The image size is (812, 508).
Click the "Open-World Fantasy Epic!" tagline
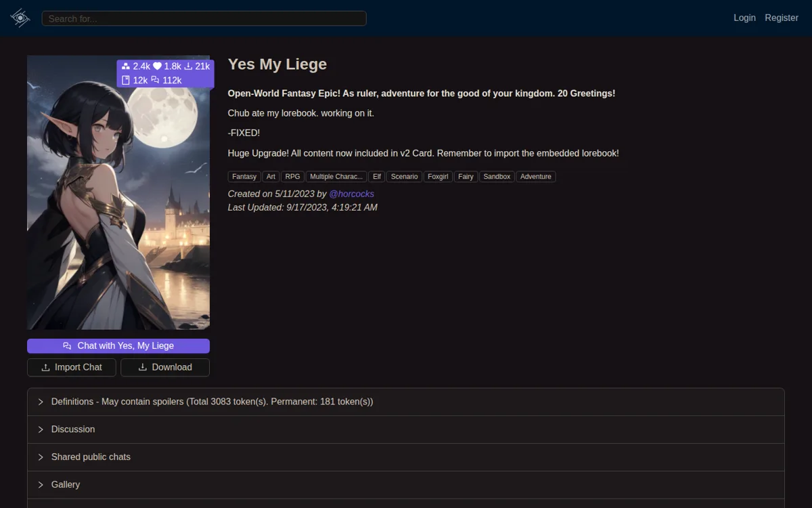[422, 93]
